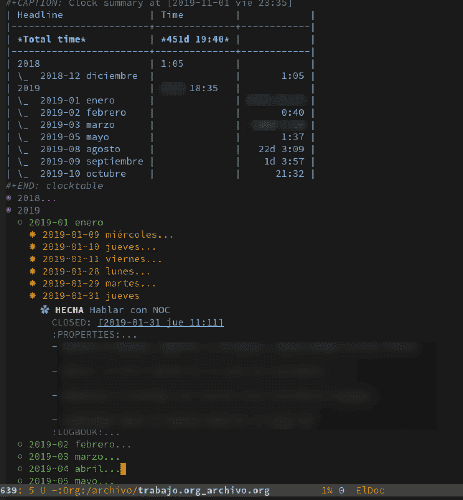Expand the folded 2019-02 febrero heading
This screenshot has width=463, height=500.
click(x=80, y=444)
